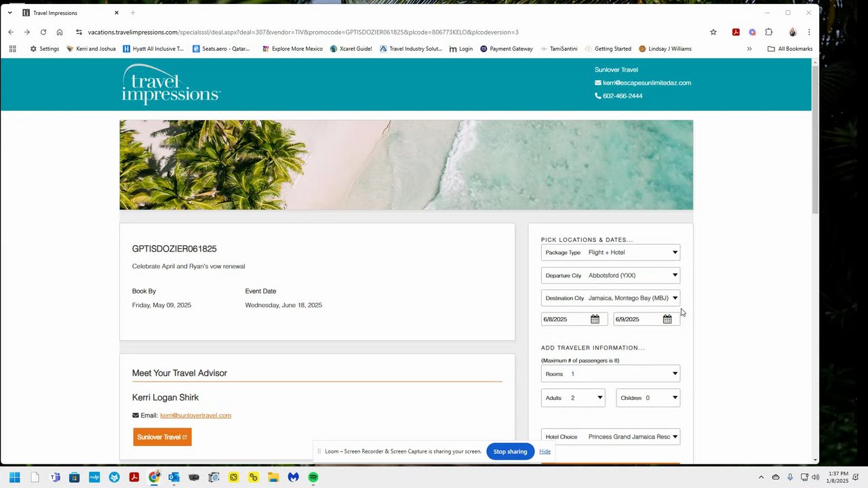Open Spotify from the taskbar
The image size is (868, 488).
pos(313,477)
